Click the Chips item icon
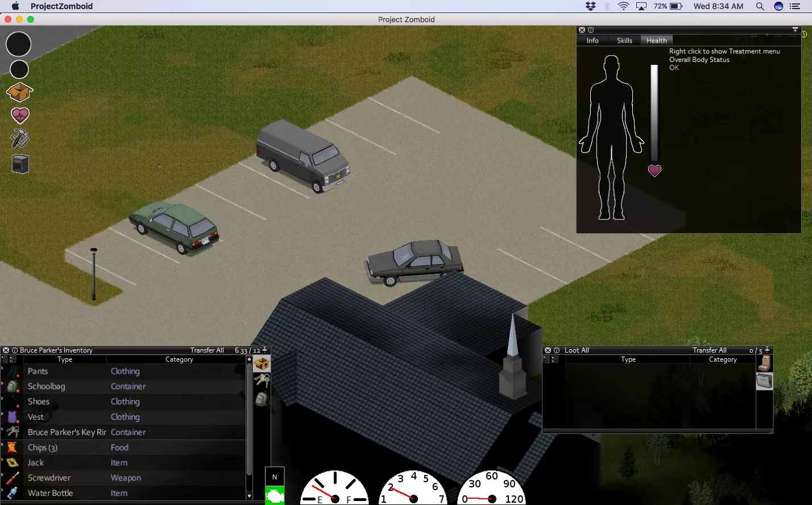 [12, 448]
